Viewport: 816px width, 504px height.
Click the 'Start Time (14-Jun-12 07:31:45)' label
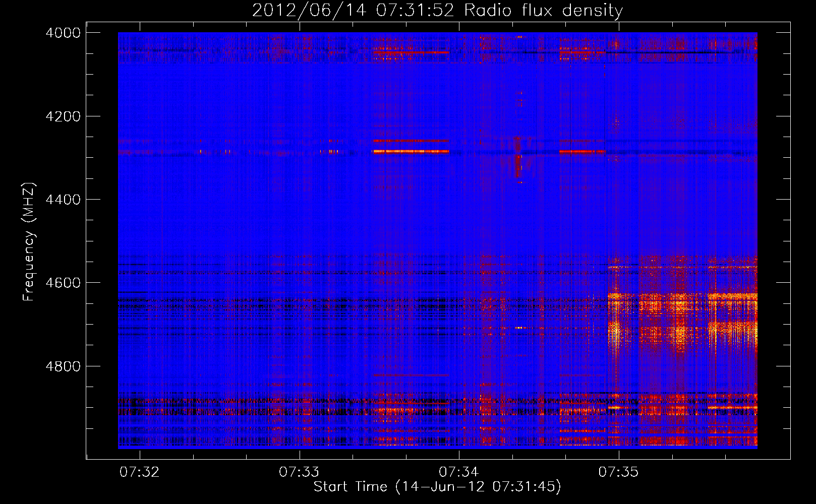pos(437,487)
